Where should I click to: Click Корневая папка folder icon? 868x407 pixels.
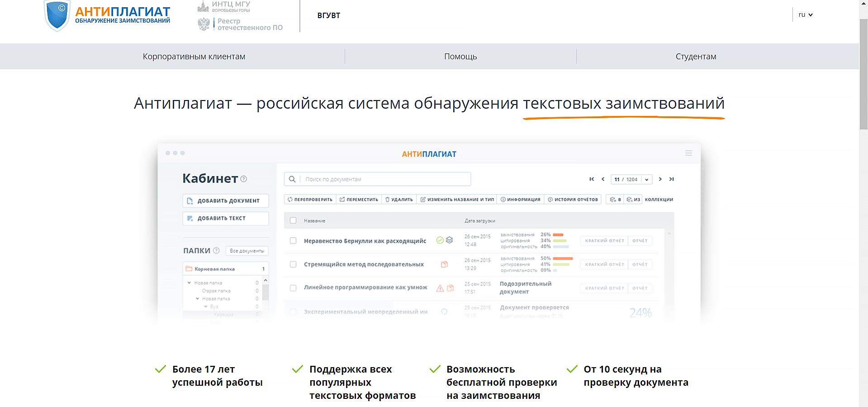pyautogui.click(x=189, y=269)
